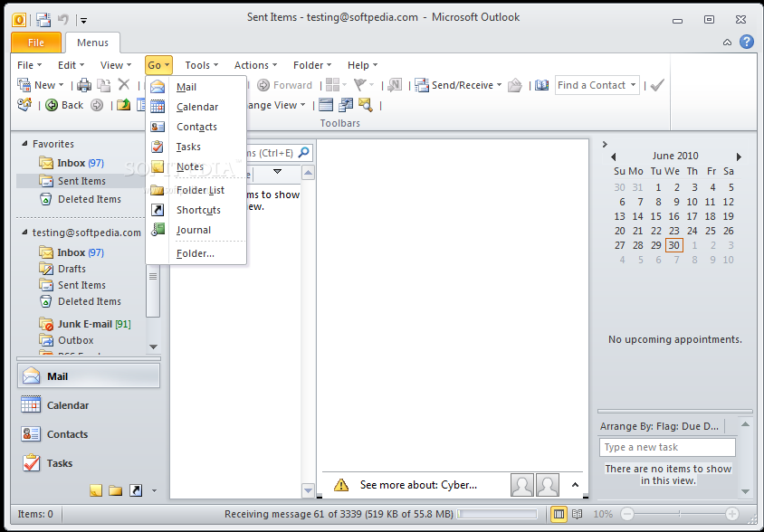Select June 30 in the mini calendar
The height and width of the screenshot is (532, 764).
(x=673, y=245)
